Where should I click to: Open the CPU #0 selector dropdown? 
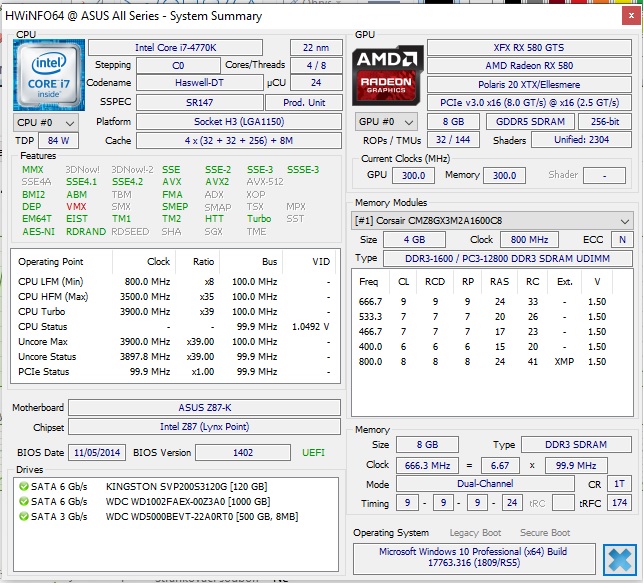46,122
